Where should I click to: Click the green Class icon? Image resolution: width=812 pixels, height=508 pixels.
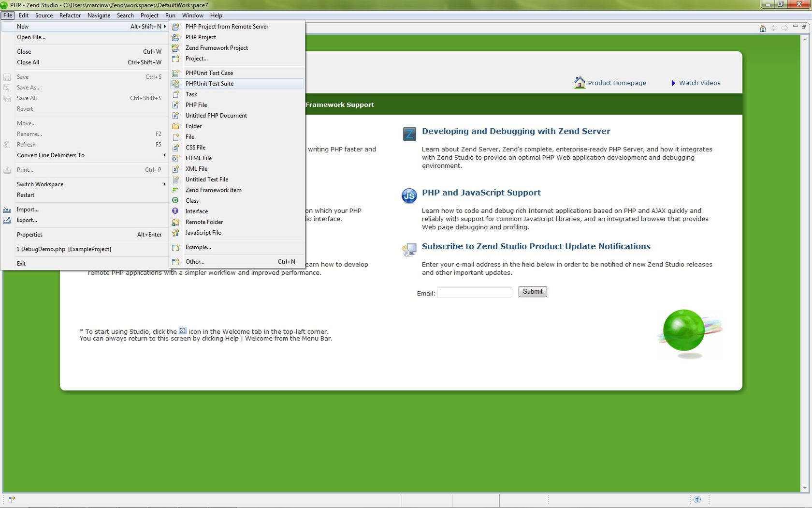[176, 200]
